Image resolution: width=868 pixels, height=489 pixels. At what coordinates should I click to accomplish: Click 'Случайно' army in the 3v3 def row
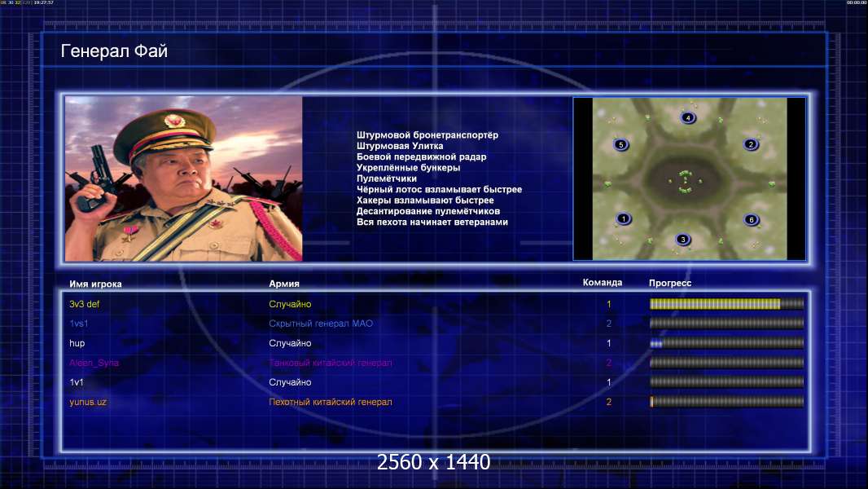coord(290,304)
